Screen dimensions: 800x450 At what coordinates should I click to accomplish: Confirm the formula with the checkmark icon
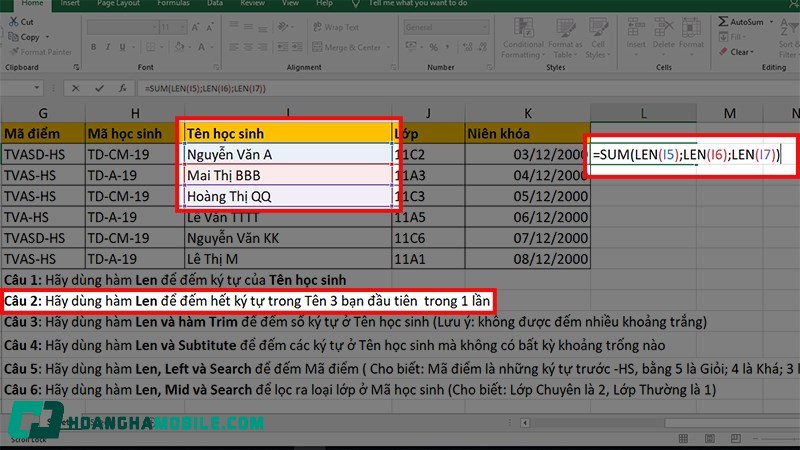coord(100,88)
